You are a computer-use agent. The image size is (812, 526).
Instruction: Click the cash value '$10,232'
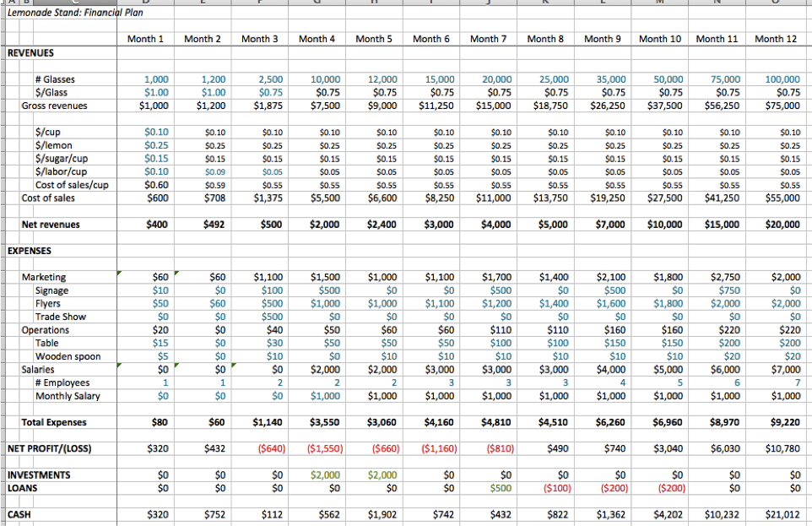(723, 514)
